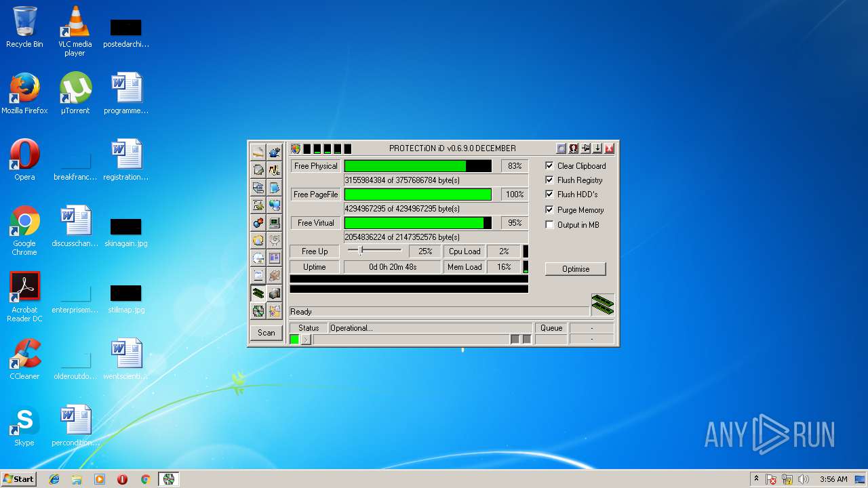The height and width of the screenshot is (488, 868).
Task: Click the Free Up label button
Action: [315, 251]
